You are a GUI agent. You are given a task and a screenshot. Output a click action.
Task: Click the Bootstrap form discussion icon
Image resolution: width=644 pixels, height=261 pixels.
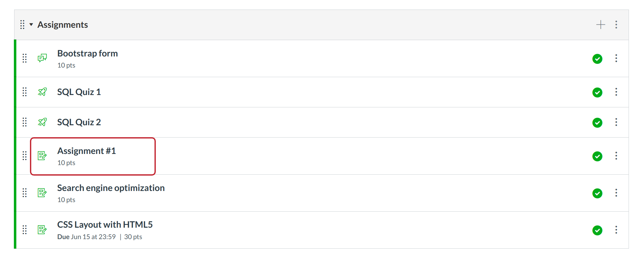[42, 58]
